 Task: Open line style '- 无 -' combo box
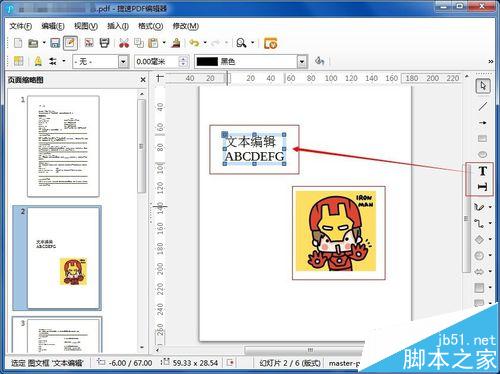pos(101,62)
